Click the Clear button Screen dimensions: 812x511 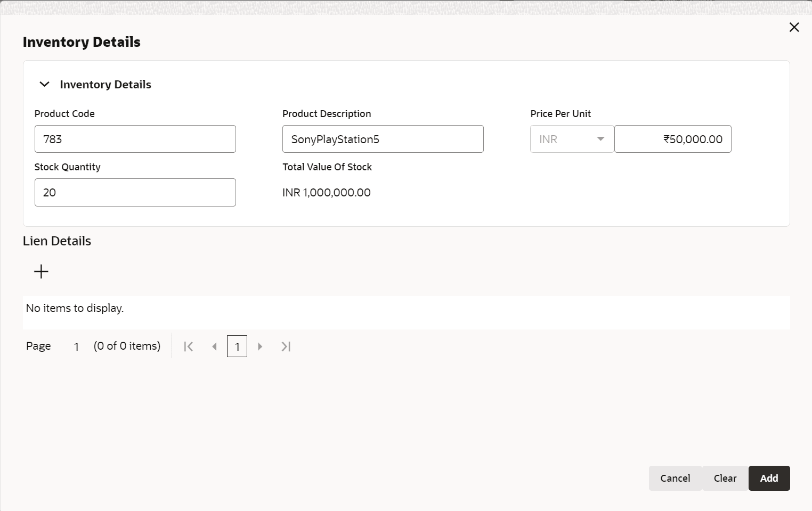(725, 478)
